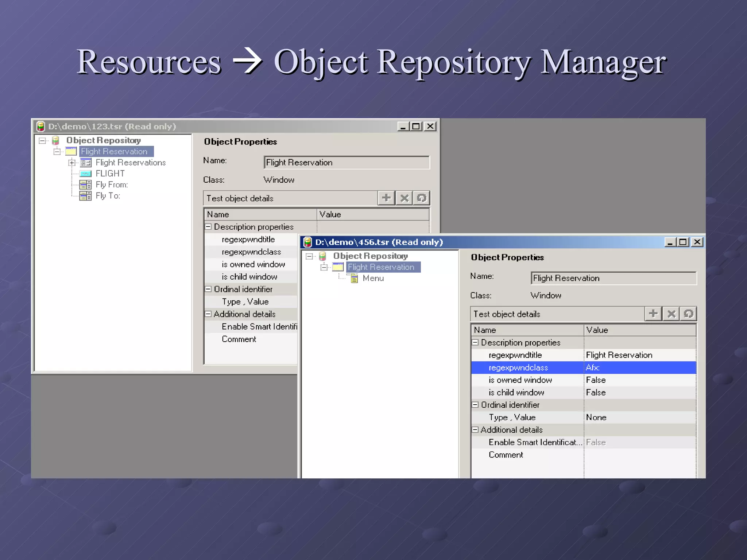Viewport: 747px width, 560px height.
Task: Click the FLIGHT button object icon
Action: 86,174
